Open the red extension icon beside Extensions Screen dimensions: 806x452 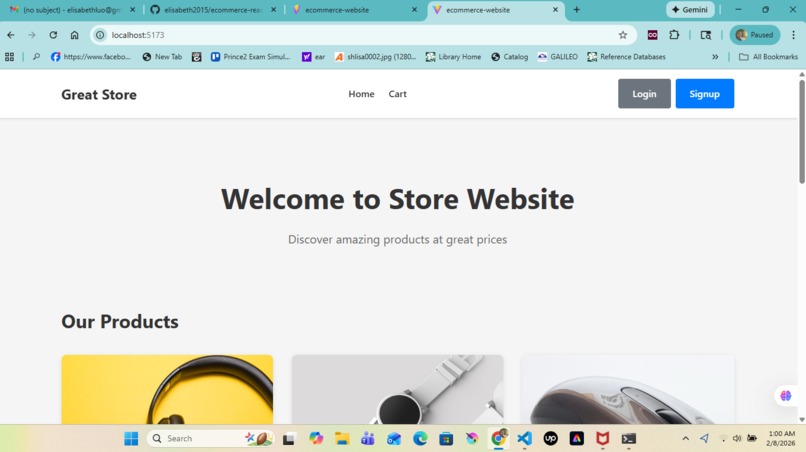tap(652, 35)
